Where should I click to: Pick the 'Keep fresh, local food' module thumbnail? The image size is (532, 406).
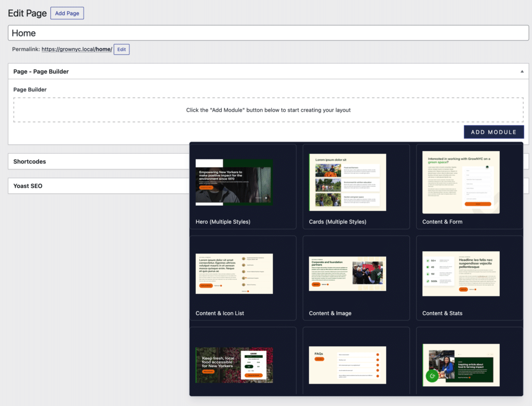click(234, 365)
